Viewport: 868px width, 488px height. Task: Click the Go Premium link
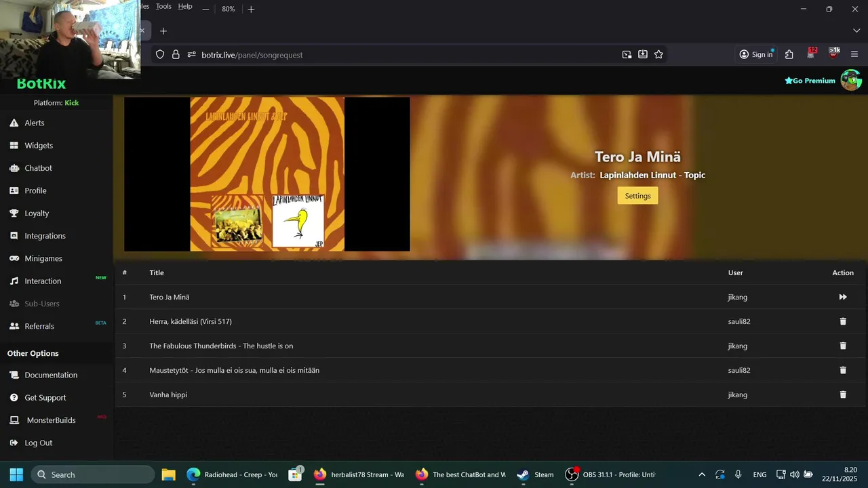point(810,81)
